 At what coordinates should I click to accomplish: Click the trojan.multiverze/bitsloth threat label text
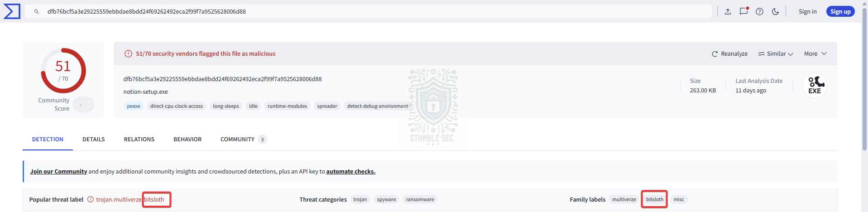point(130,199)
